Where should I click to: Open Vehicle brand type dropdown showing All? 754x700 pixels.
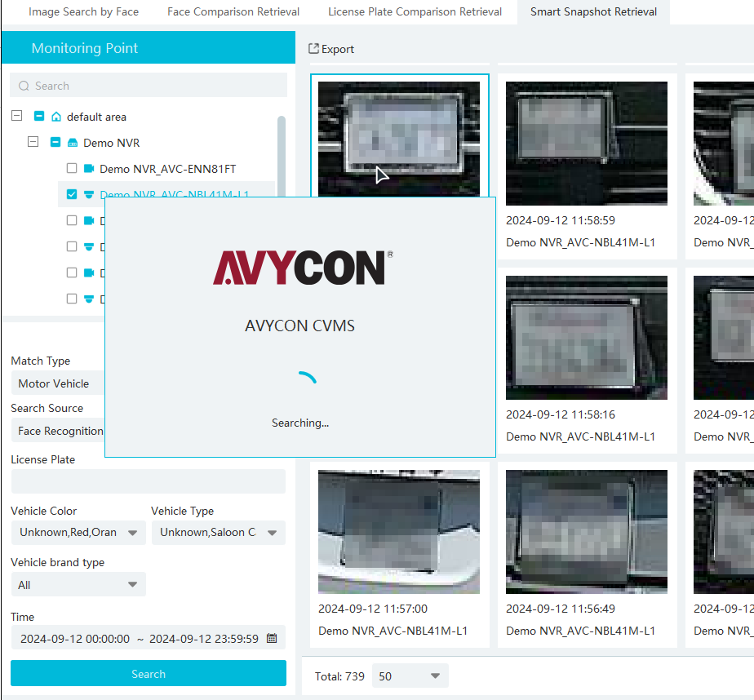point(78,585)
